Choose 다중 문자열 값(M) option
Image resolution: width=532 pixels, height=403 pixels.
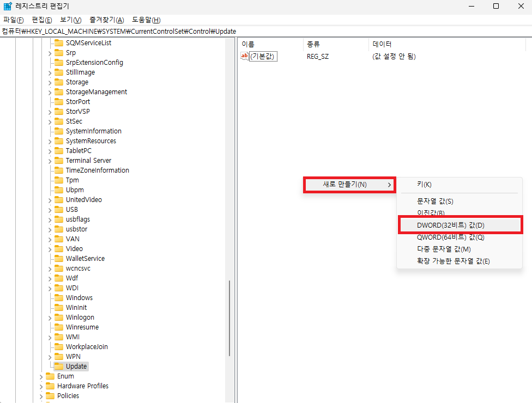pos(444,249)
